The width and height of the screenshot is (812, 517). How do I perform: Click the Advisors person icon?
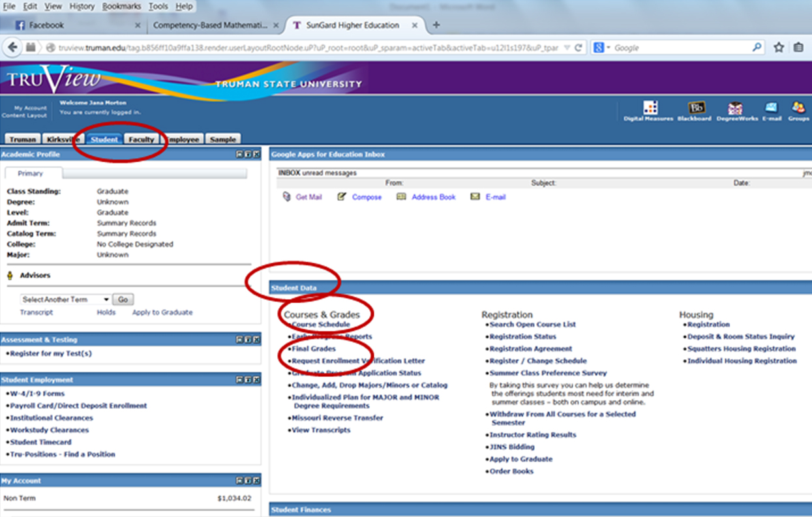click(x=10, y=276)
